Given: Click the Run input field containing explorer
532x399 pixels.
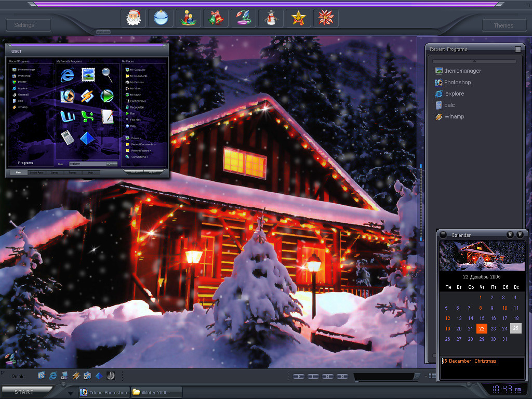Looking at the screenshot, I should (x=88, y=164).
